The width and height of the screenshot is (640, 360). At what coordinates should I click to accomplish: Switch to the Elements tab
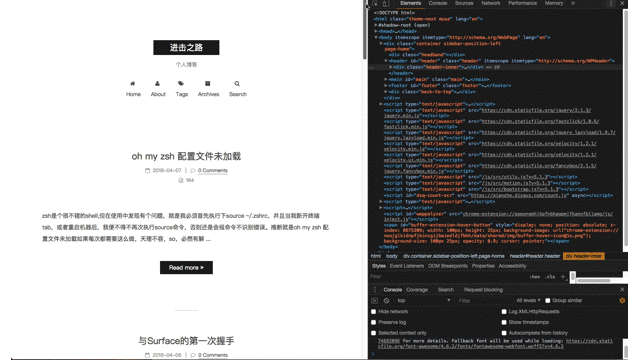click(410, 3)
